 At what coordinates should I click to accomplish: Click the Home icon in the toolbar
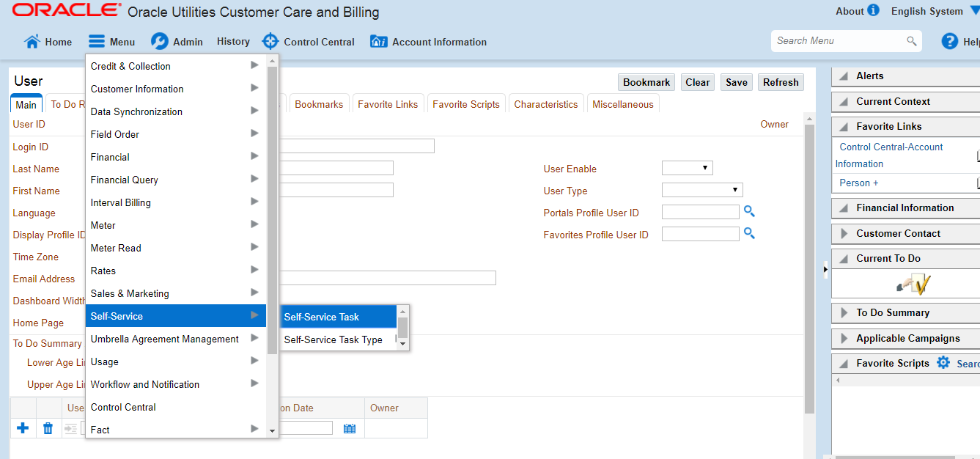(32, 42)
